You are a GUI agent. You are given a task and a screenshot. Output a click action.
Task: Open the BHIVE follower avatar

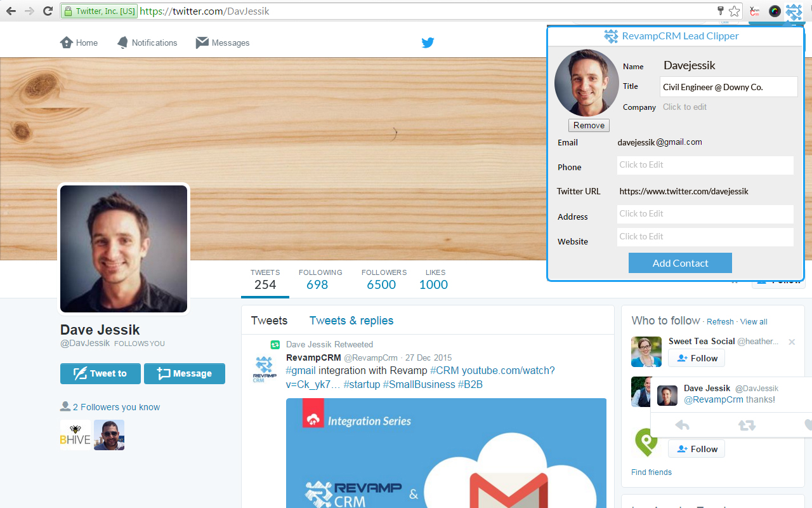[x=75, y=435]
